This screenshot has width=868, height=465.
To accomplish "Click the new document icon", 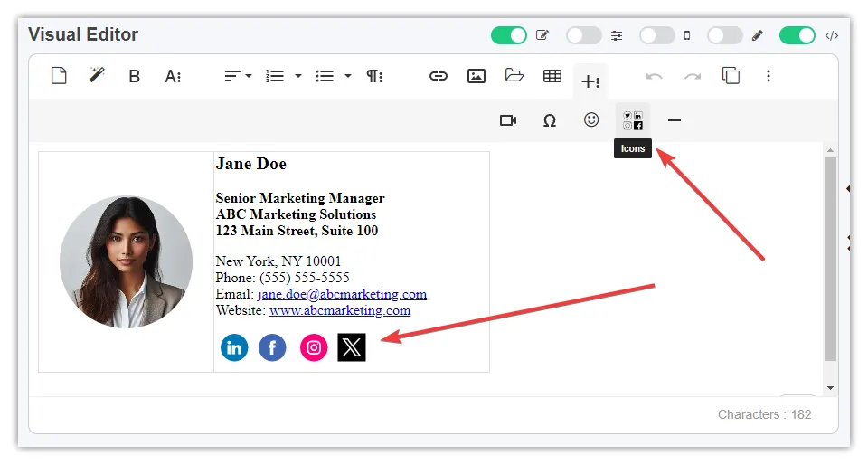I will click(59, 76).
